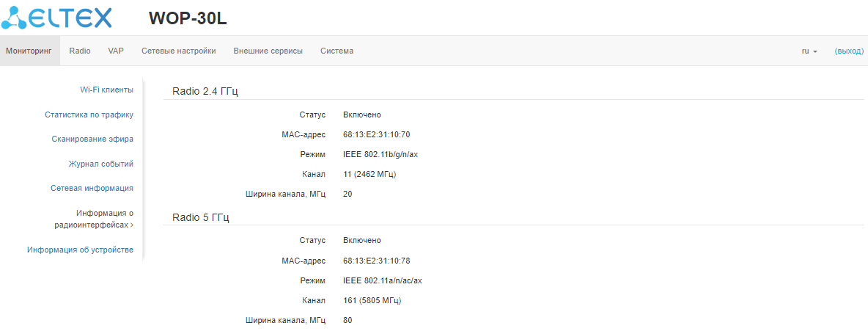Show Статистика по трафику page
This screenshot has height=334, width=868.
(89, 115)
